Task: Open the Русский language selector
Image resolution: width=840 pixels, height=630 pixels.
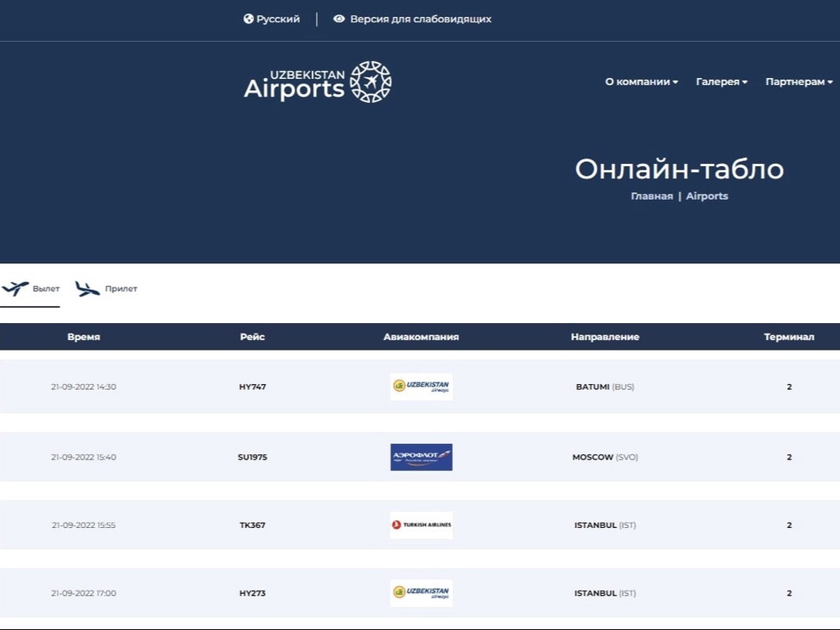Action: coord(278,19)
